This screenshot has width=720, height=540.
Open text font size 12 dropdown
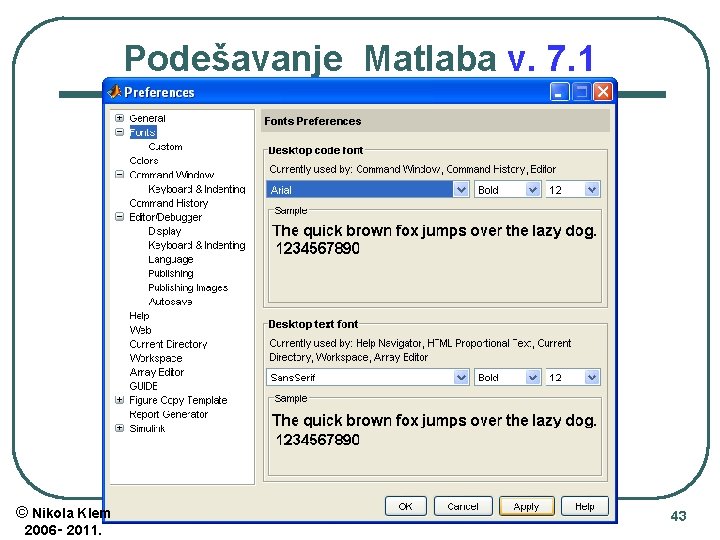click(592, 377)
